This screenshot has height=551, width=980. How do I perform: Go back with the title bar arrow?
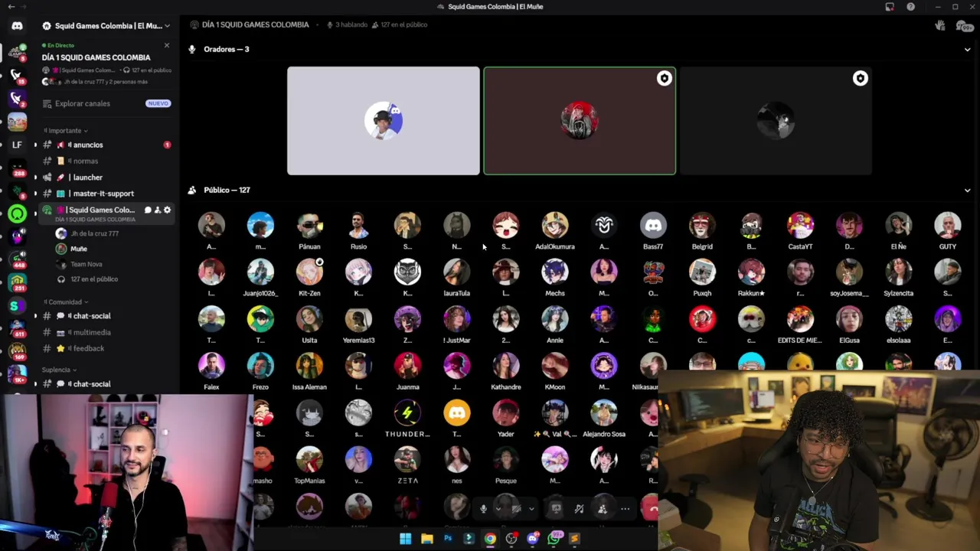click(x=11, y=7)
